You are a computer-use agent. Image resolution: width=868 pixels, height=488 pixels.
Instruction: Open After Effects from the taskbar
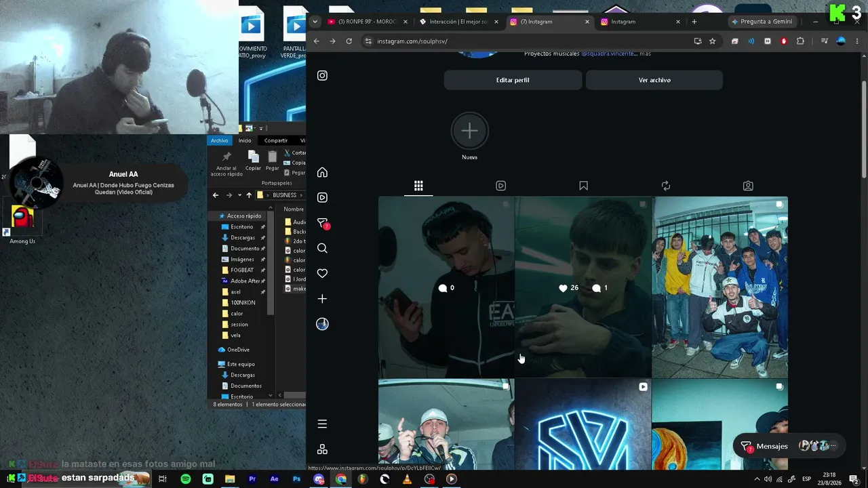(x=274, y=479)
